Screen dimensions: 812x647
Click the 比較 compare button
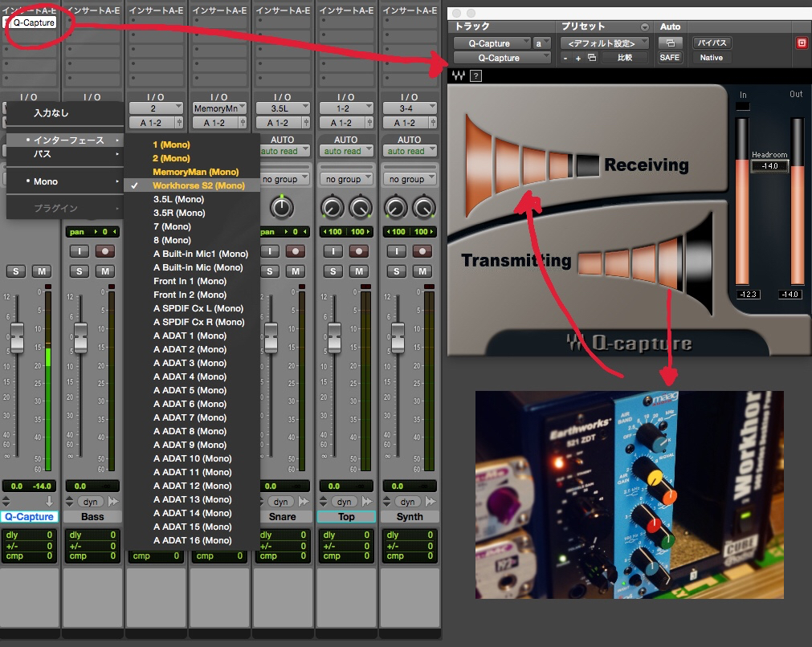[x=625, y=58]
